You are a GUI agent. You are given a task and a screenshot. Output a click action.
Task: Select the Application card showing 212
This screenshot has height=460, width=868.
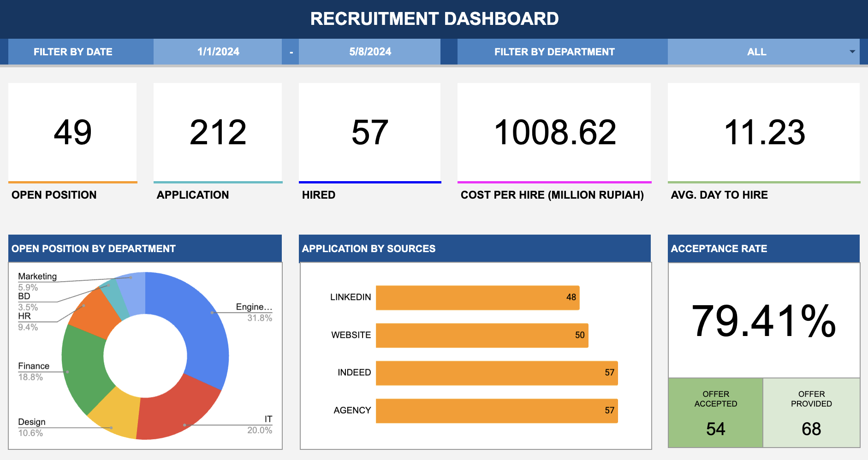218,133
